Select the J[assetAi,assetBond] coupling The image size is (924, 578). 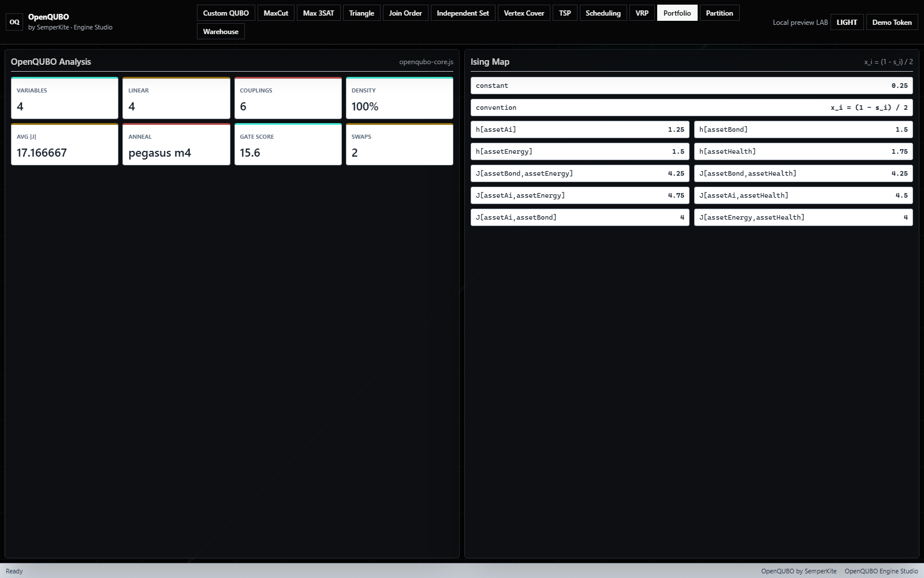580,217
